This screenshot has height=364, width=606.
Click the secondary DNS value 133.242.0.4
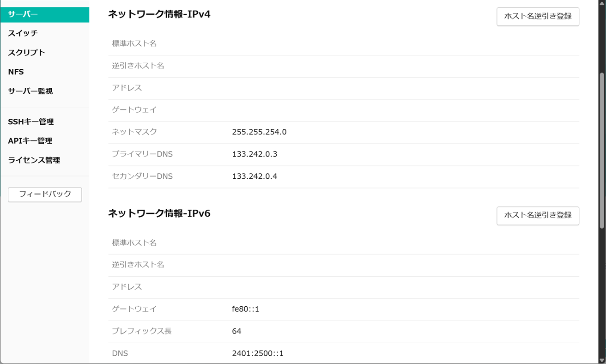(x=255, y=176)
